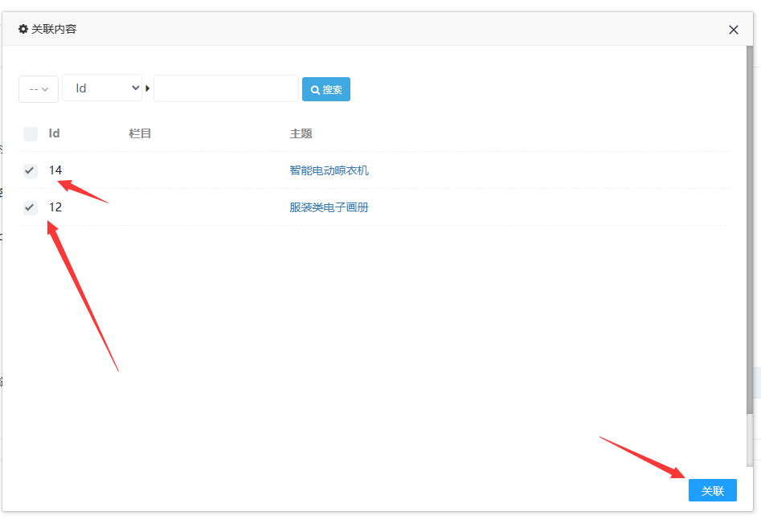Click the Id value 14
Screen dimensions: 761x532
(55, 170)
